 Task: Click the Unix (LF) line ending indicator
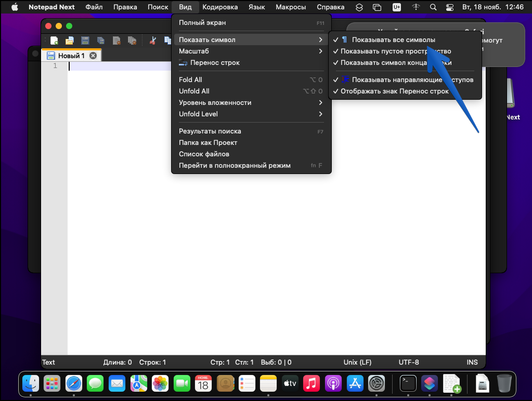(357, 362)
